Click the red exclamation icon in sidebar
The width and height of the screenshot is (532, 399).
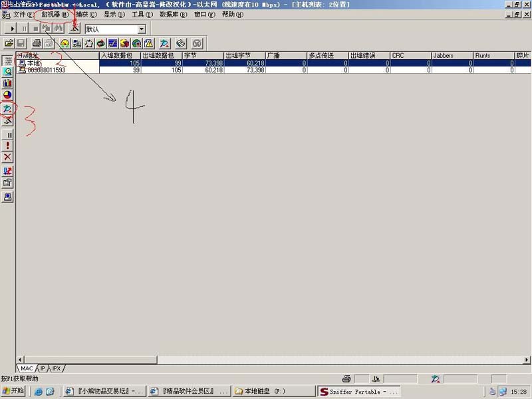pyautogui.click(x=8, y=145)
